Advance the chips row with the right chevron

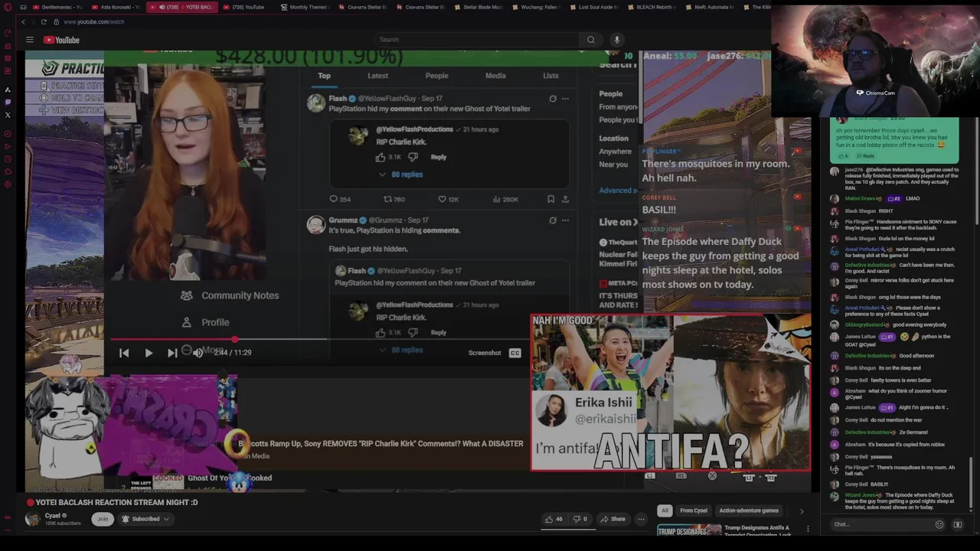(802, 511)
